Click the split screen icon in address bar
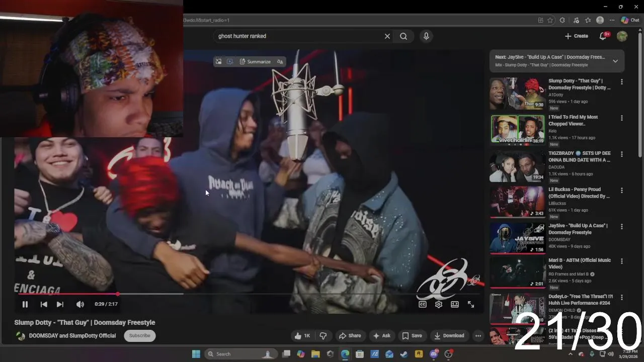The image size is (644, 362). [540, 20]
